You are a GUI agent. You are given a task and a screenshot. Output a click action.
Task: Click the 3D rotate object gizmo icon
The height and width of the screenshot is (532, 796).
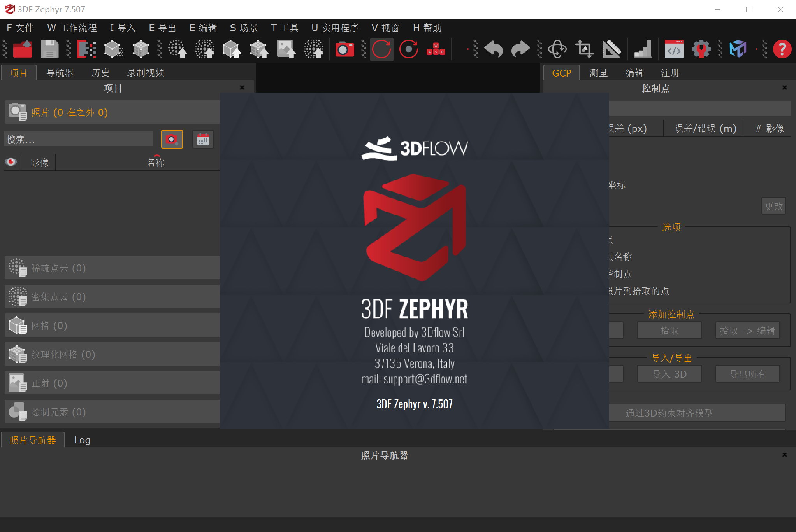coord(557,49)
